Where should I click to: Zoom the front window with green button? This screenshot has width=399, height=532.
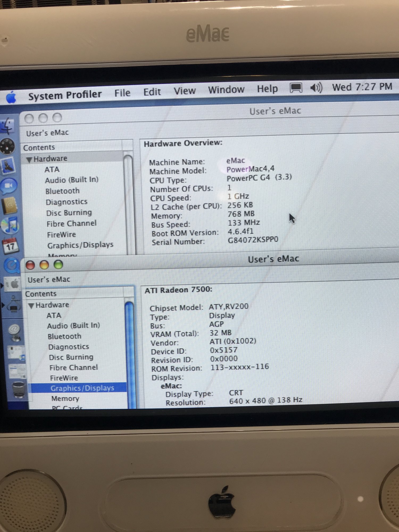(58, 264)
